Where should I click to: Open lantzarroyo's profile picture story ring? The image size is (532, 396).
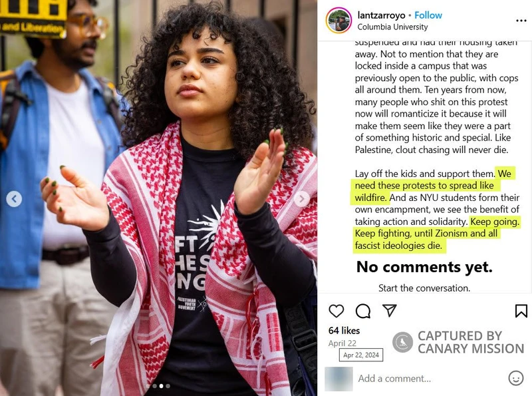point(338,21)
